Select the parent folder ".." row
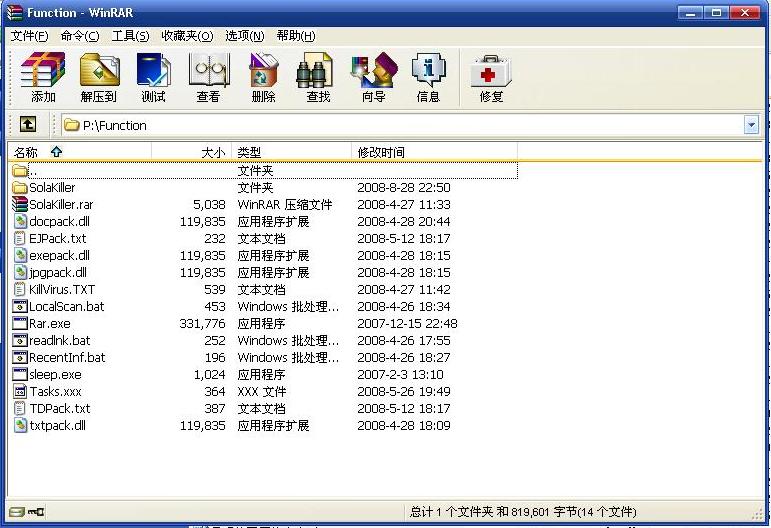Screen dimensions: 771x528 point(264,171)
